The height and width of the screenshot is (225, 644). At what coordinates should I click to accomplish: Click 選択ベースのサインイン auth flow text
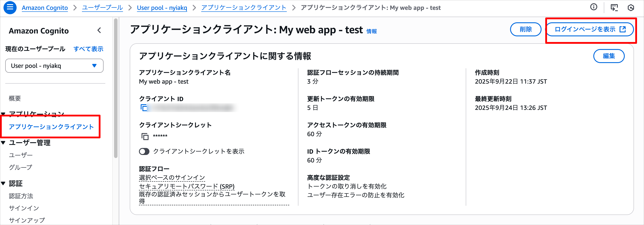172,178
